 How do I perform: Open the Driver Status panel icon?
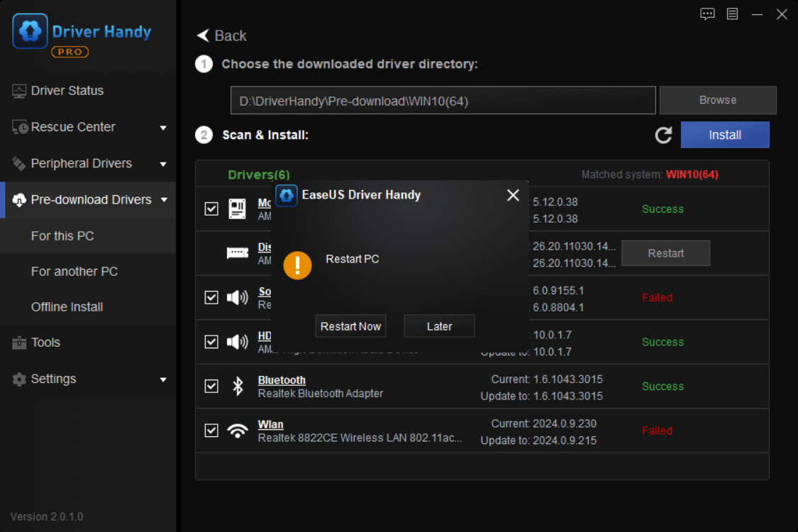(x=18, y=90)
